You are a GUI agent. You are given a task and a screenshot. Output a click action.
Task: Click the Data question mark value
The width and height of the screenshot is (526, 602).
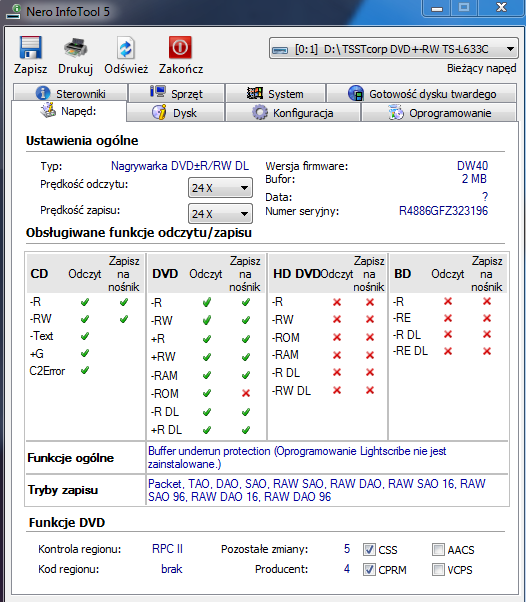(485, 197)
